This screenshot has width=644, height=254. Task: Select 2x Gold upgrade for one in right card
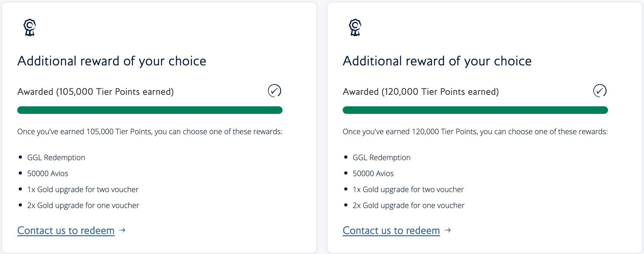pyautogui.click(x=409, y=205)
